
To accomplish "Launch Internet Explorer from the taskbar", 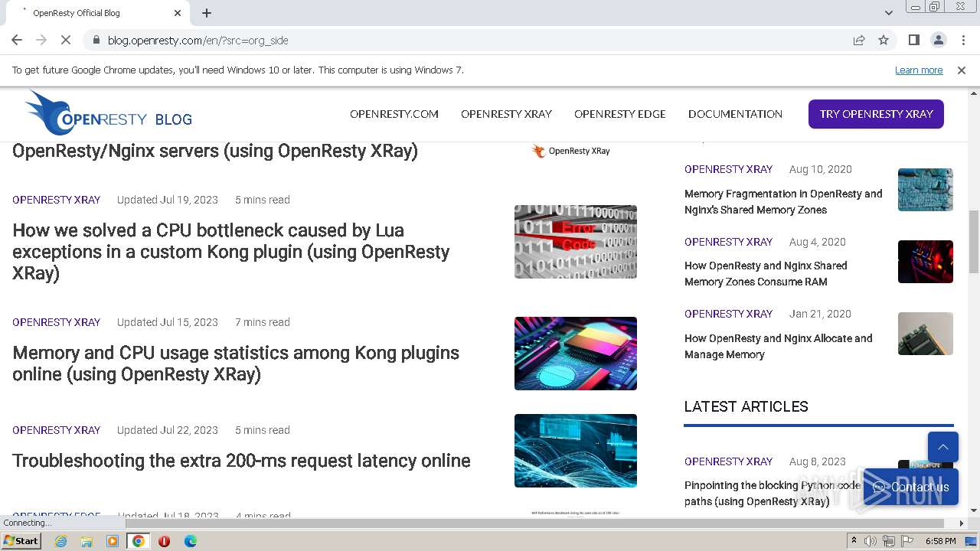I will click(60, 541).
